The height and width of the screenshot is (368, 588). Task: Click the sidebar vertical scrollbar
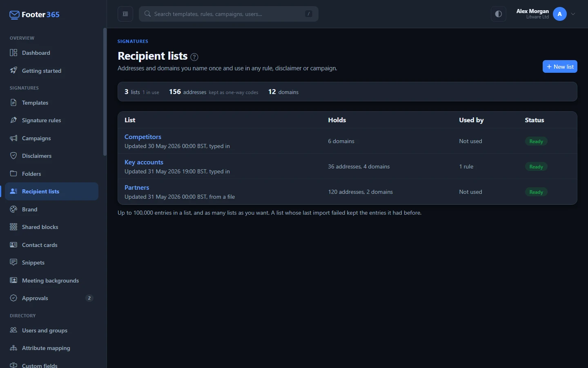105,92
